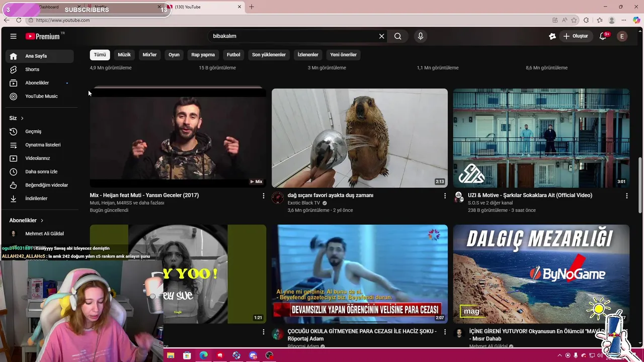Click the UZI & Motive channel avatar

(459, 197)
